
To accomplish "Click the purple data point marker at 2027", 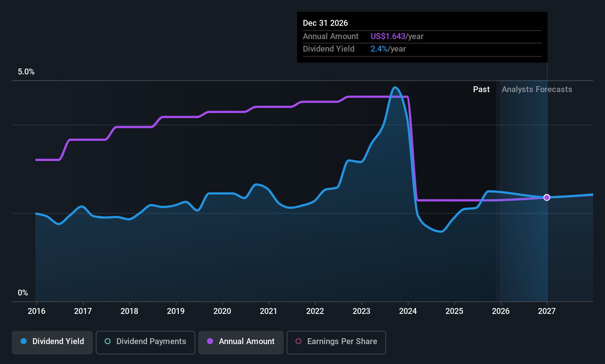I will pyautogui.click(x=547, y=197).
